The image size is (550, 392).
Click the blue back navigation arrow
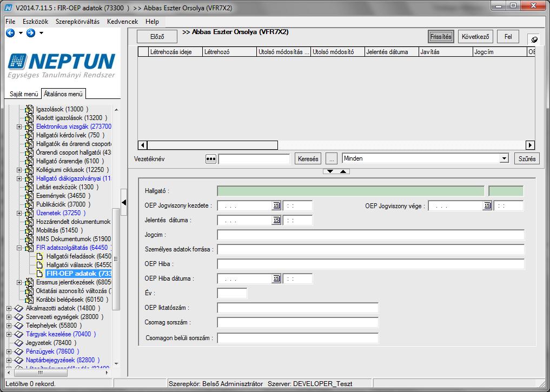(10, 33)
